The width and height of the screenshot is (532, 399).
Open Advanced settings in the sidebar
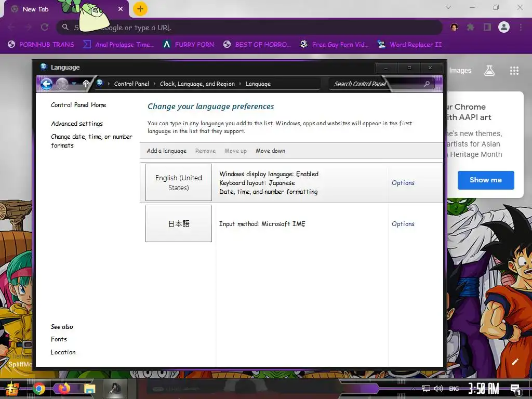coord(77,124)
